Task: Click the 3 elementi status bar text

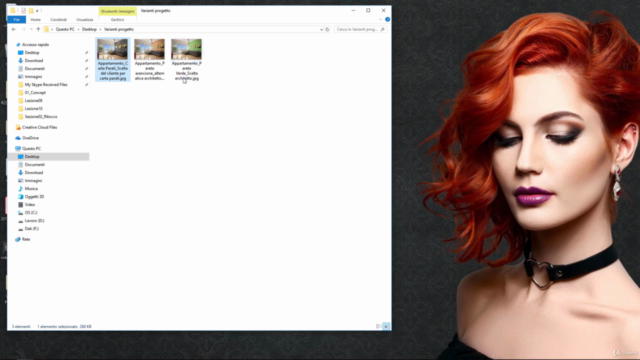Action: (21, 327)
